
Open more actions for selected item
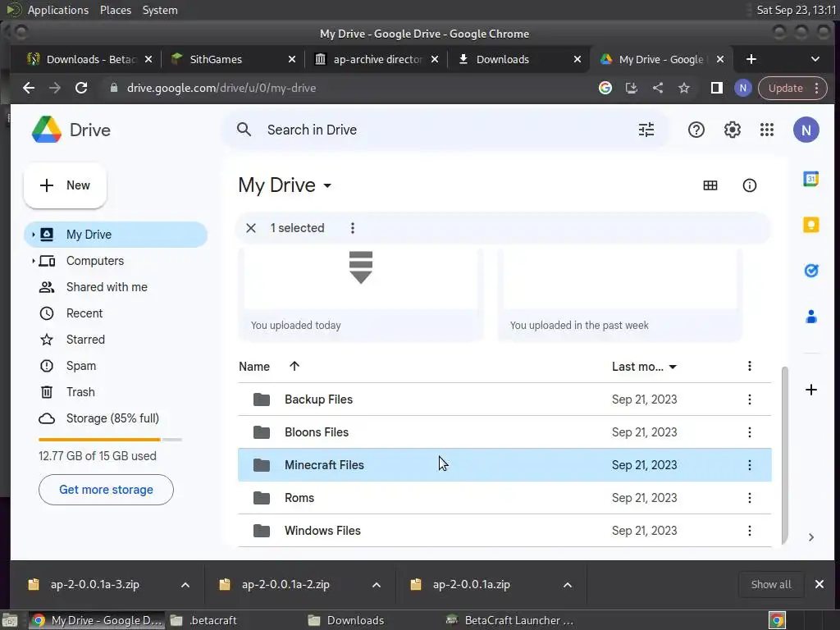[352, 228]
